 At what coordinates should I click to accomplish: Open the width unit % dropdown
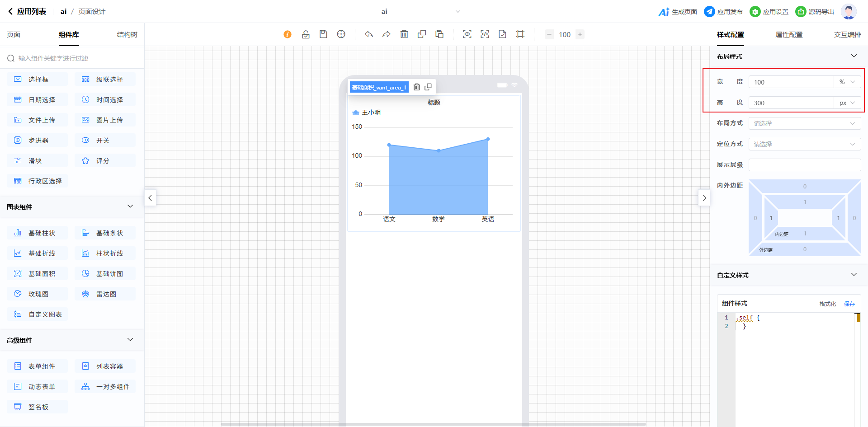pyautogui.click(x=847, y=82)
